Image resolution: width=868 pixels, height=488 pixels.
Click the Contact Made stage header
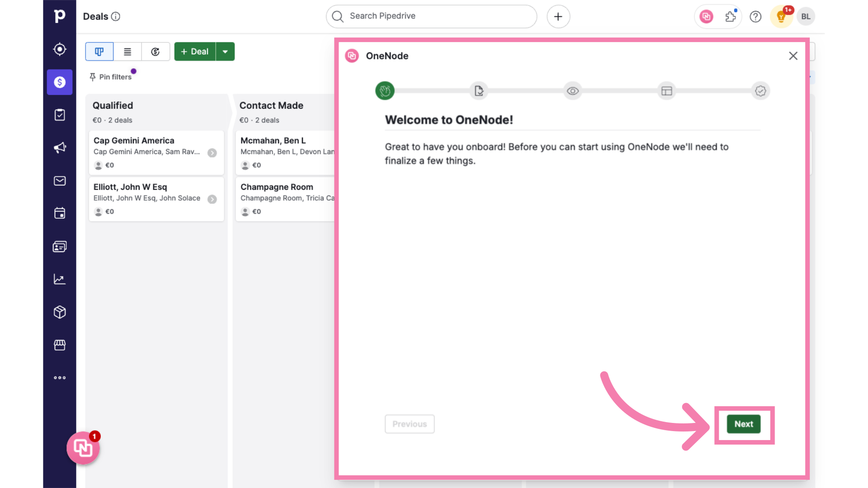tap(284, 112)
